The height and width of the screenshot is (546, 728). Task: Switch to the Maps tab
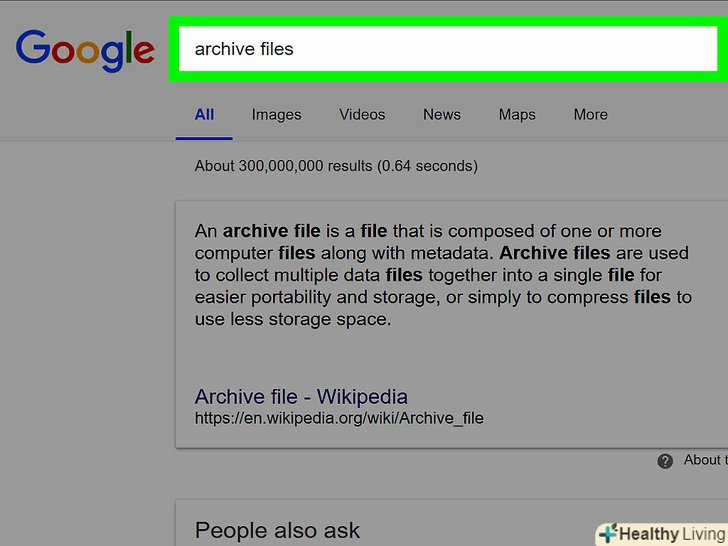(x=517, y=114)
